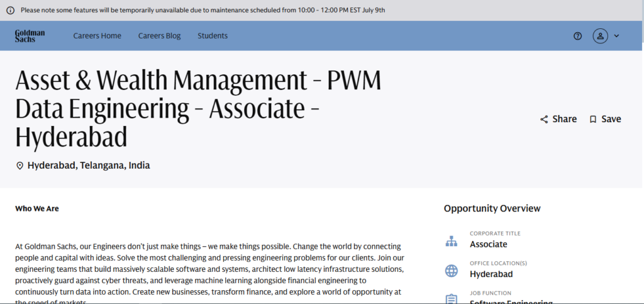Go to Careers Home

[x=97, y=36]
